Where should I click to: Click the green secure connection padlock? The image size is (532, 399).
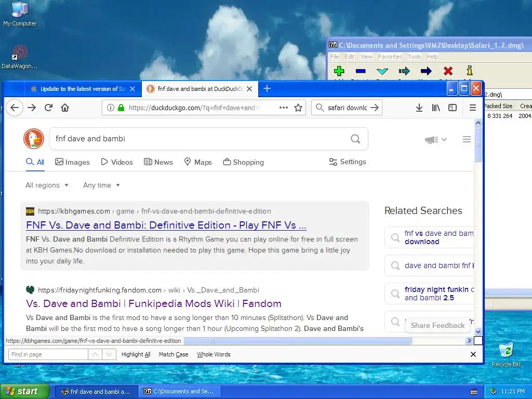pos(121,108)
